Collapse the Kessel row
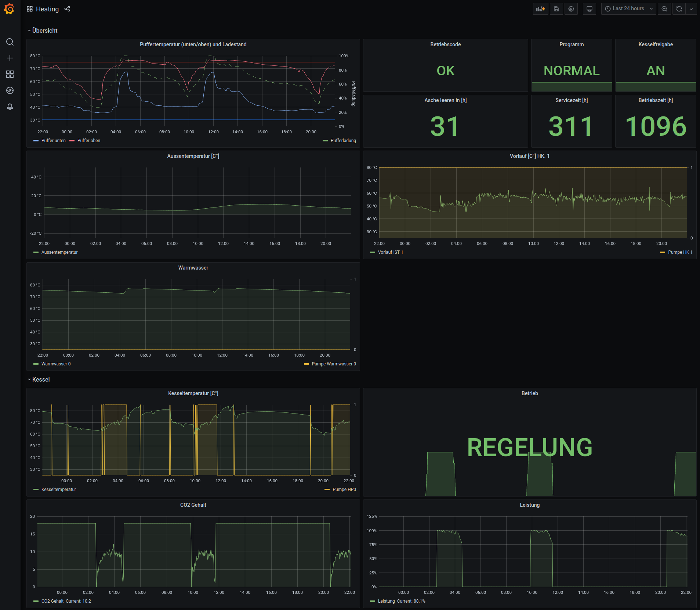Screen dimensions: 700x610 click(x=39, y=379)
